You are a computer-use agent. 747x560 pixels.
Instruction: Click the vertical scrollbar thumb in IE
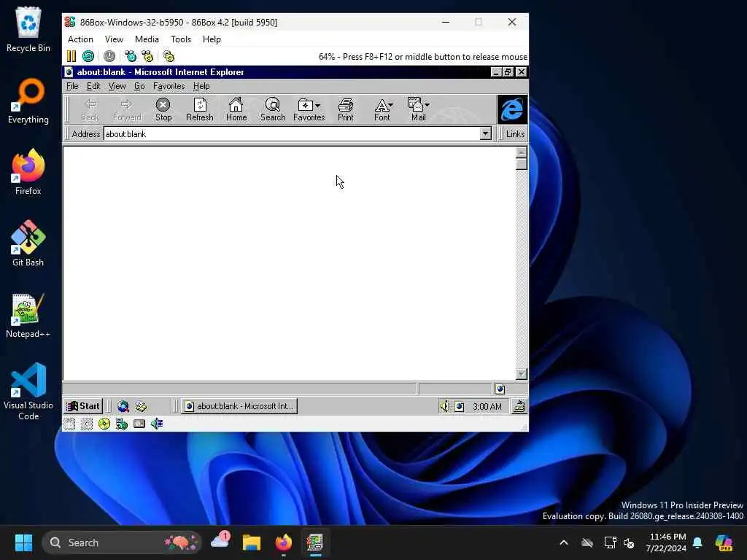coord(521,164)
